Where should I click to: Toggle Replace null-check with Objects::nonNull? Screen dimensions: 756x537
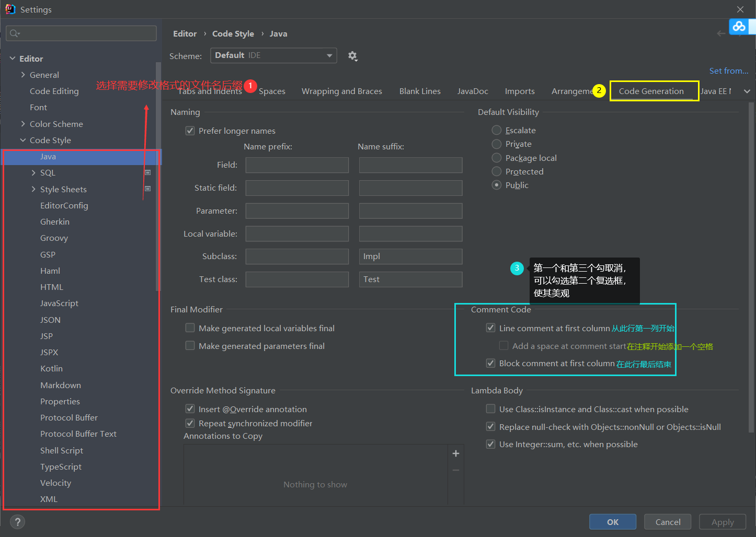click(490, 427)
